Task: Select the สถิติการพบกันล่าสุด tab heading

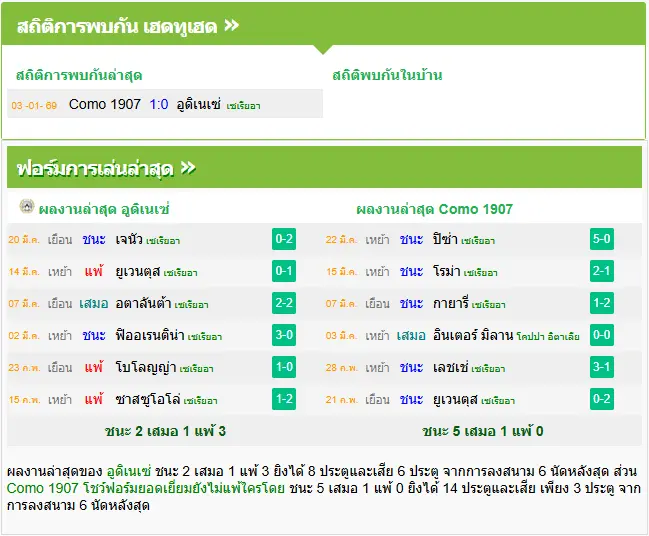Action: click(79, 75)
